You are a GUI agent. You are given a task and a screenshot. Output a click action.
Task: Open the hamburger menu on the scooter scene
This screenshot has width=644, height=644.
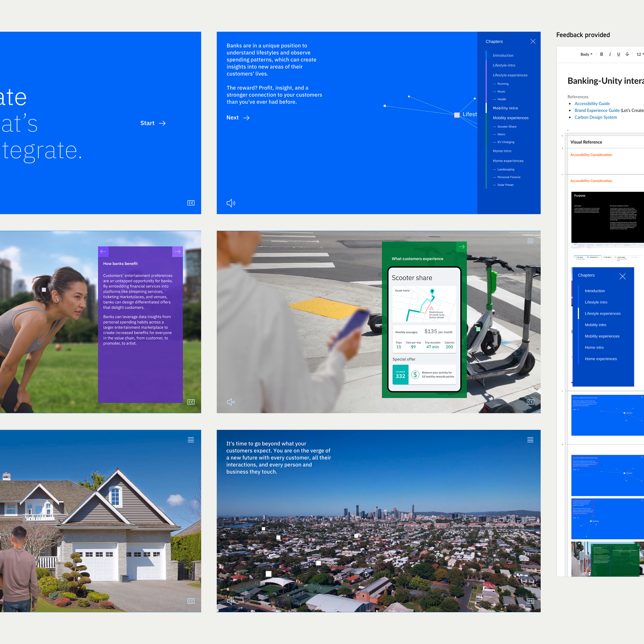point(530,241)
